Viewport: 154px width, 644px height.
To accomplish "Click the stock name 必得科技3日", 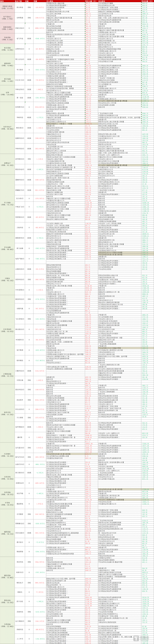I will pos(19,49).
